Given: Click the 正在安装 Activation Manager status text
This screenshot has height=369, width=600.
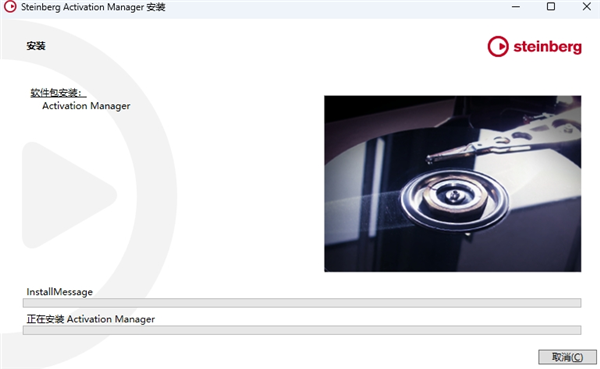Looking at the screenshot, I should coord(91,319).
